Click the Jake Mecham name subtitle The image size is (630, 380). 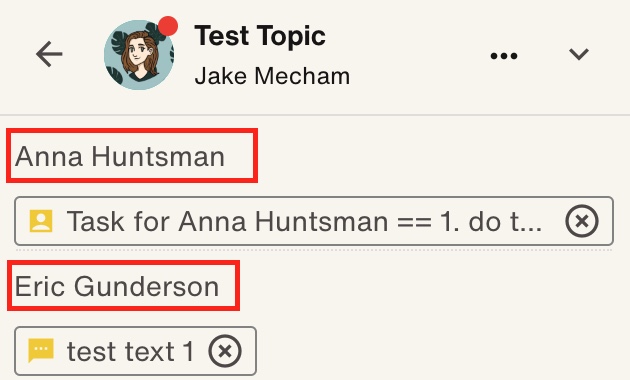[272, 76]
